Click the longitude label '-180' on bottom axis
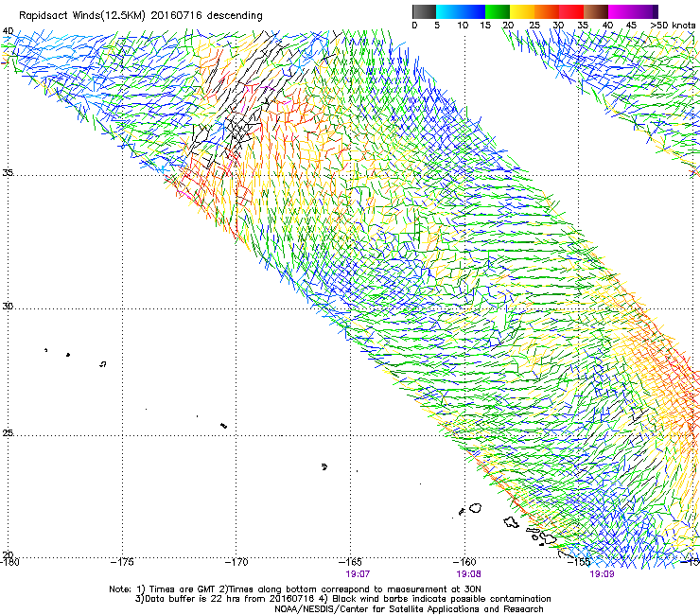The image size is (700, 615). (9, 562)
